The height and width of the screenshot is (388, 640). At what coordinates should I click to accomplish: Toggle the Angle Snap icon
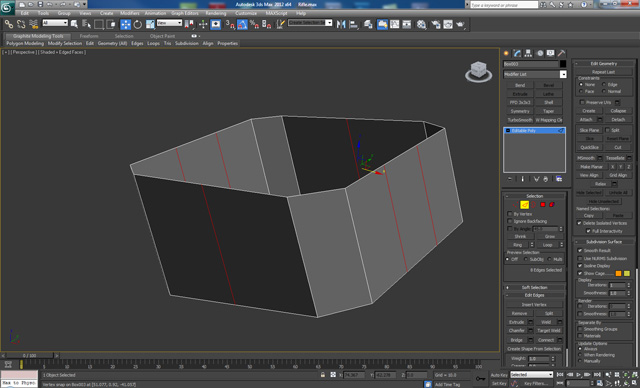[242, 24]
